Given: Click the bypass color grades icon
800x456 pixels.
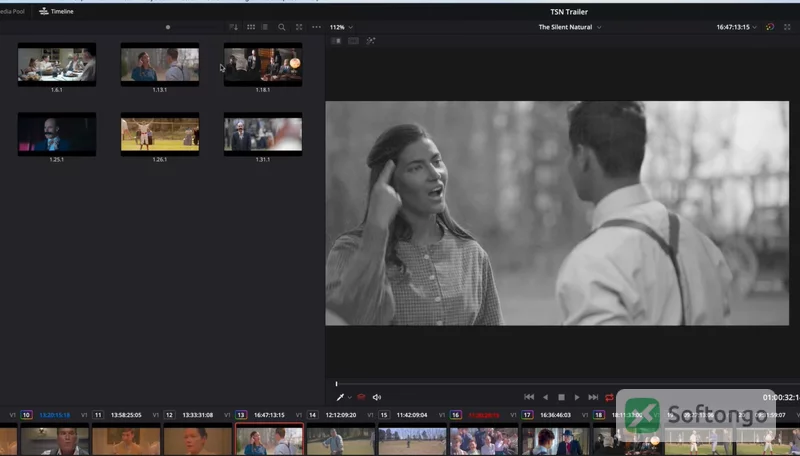Looking at the screenshot, I should click(770, 27).
